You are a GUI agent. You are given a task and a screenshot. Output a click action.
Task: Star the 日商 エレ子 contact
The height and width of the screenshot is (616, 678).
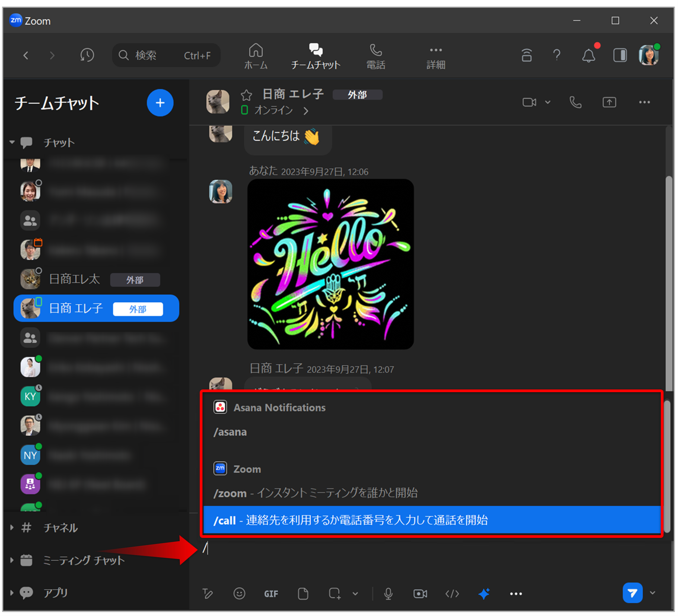click(x=246, y=95)
